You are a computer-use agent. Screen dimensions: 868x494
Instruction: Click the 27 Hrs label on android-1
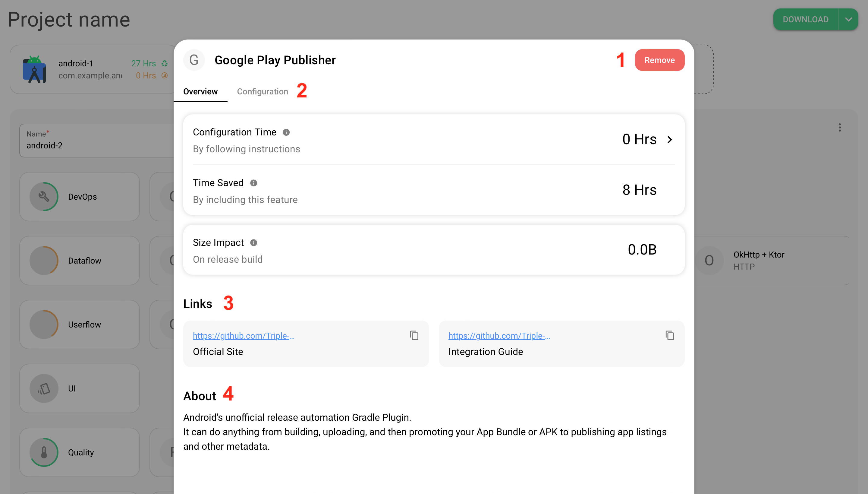143,63
